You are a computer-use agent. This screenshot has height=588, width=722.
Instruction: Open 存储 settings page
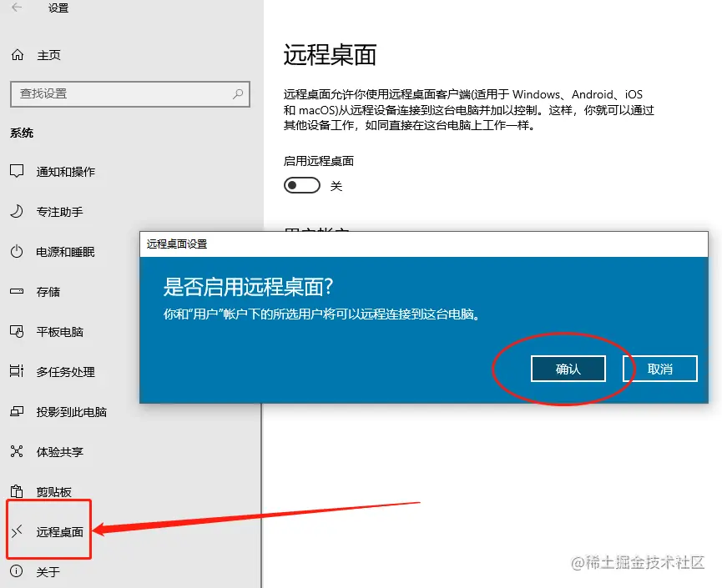tap(48, 292)
